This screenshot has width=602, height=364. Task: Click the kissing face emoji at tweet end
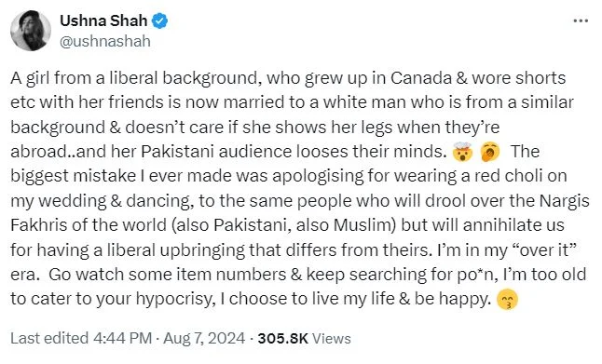pos(508,299)
